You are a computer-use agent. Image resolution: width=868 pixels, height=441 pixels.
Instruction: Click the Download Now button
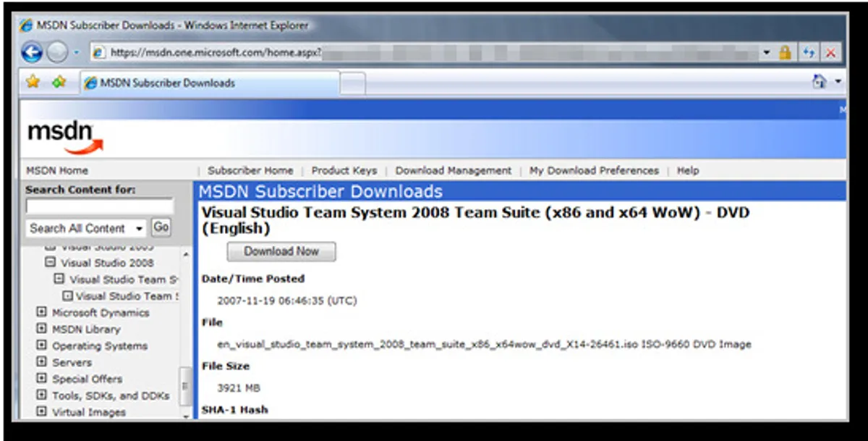click(x=281, y=251)
